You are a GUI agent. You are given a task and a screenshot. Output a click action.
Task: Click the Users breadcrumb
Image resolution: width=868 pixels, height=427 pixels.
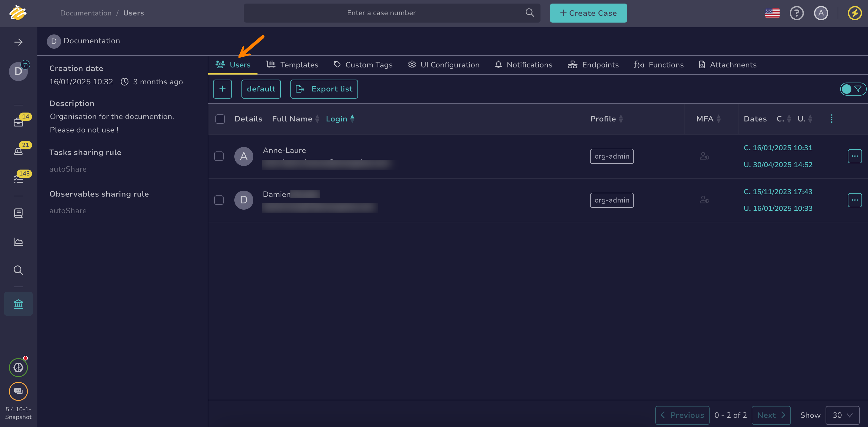point(133,13)
